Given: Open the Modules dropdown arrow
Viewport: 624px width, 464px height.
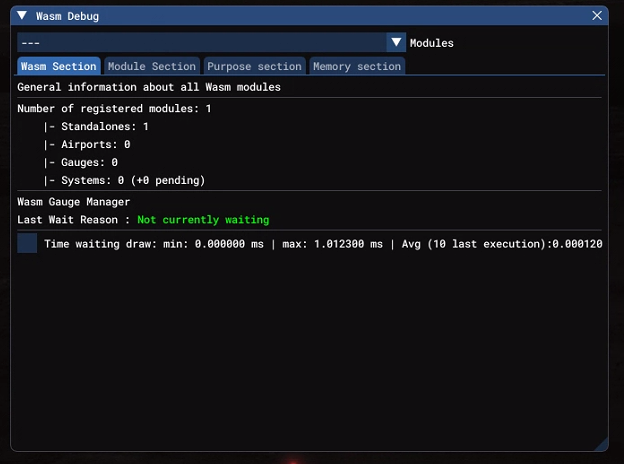Looking at the screenshot, I should click(396, 43).
